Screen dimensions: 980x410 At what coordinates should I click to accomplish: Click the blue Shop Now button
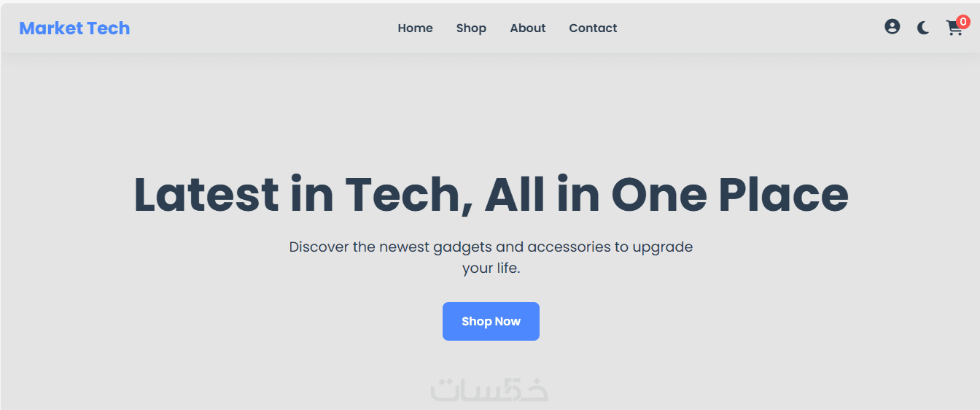coord(491,321)
